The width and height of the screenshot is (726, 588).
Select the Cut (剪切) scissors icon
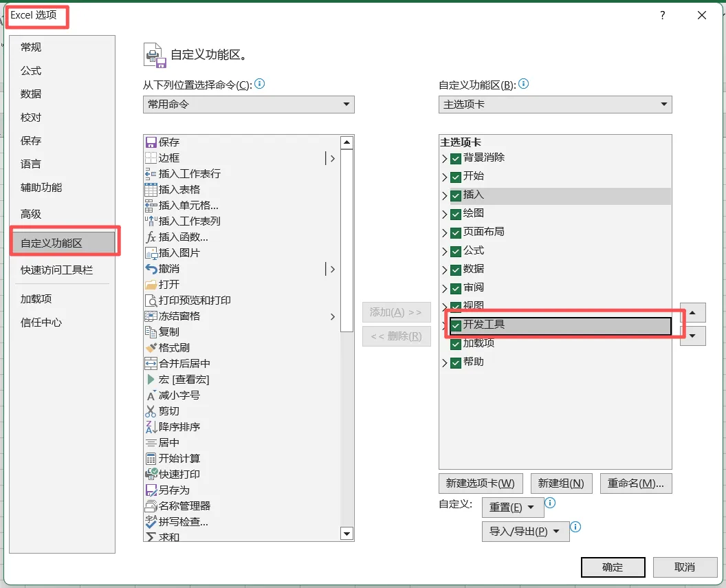[x=151, y=411]
